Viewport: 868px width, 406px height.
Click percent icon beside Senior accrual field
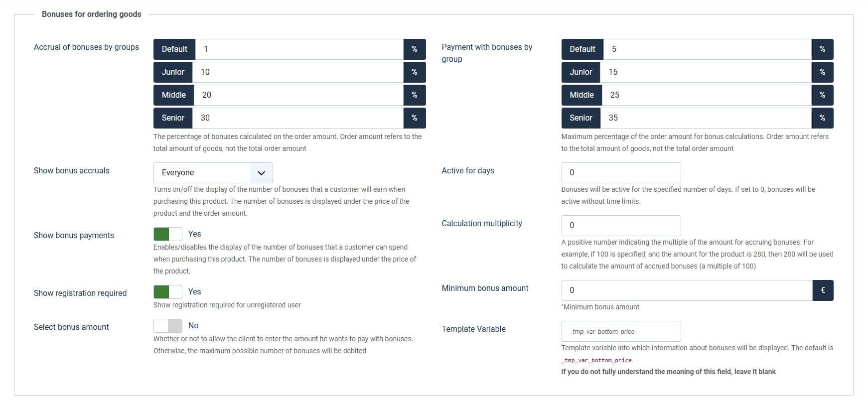(414, 118)
